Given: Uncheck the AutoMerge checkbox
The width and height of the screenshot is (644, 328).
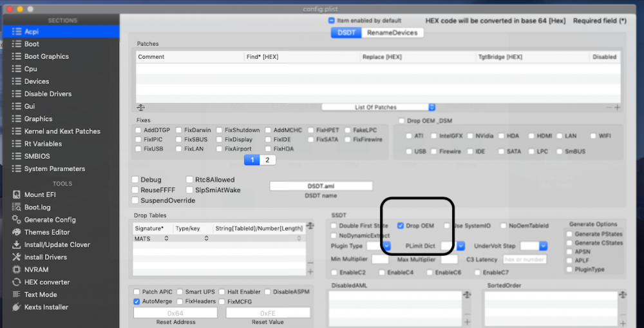Looking at the screenshot, I should [x=137, y=302].
